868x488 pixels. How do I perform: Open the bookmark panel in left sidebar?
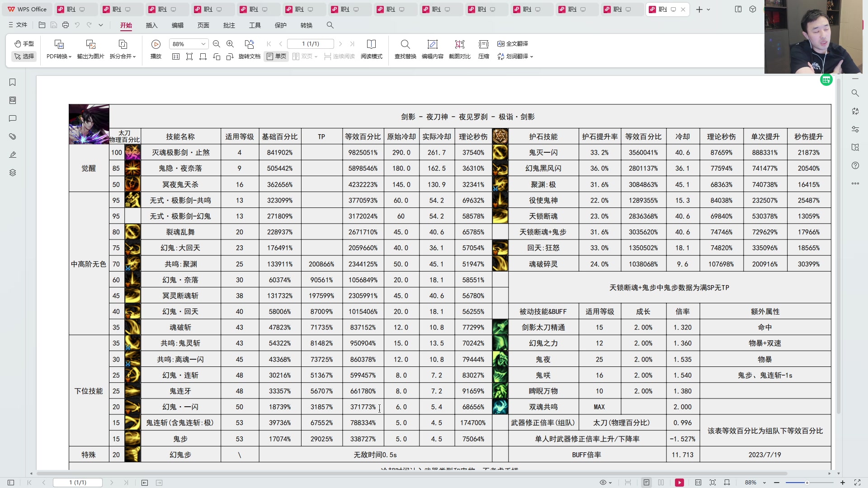[13, 82]
